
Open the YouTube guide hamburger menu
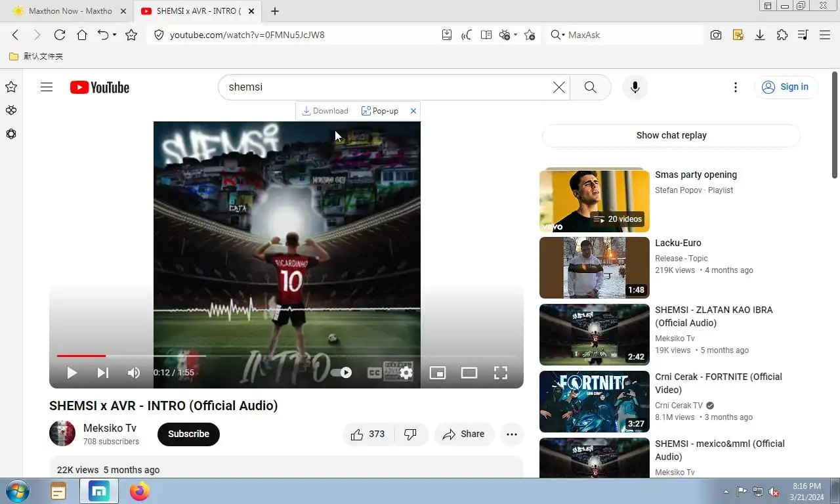click(x=46, y=87)
